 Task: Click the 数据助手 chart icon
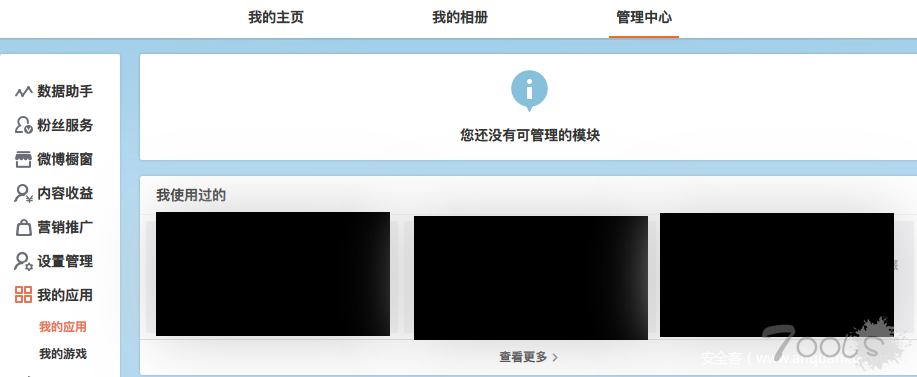[23, 92]
